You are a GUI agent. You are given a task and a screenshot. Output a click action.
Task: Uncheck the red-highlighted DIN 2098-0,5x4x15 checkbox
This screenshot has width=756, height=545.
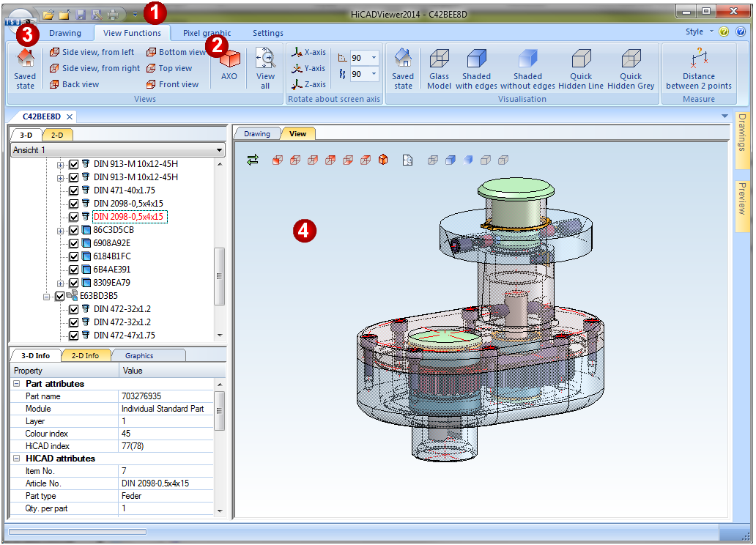74,217
